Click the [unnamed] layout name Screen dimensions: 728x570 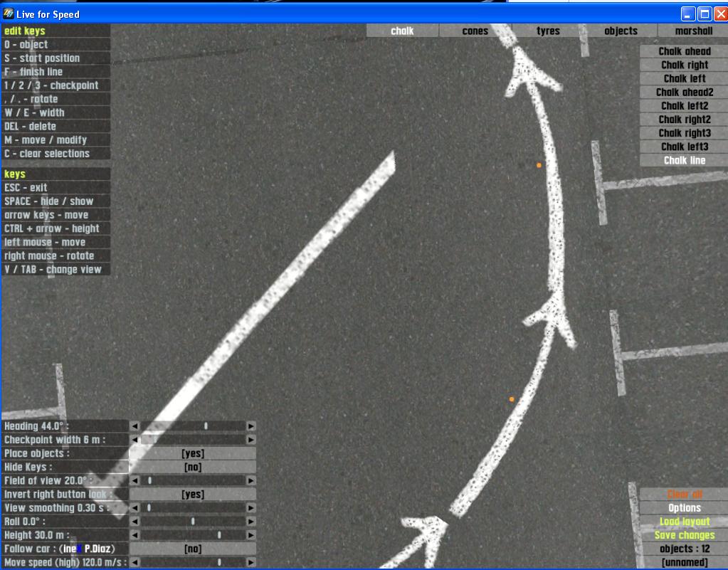(685, 563)
